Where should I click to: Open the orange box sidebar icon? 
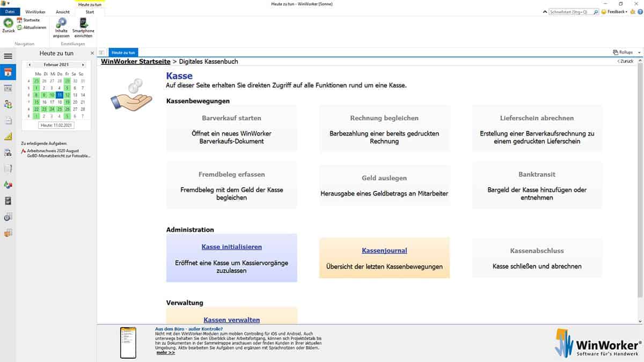(x=8, y=233)
